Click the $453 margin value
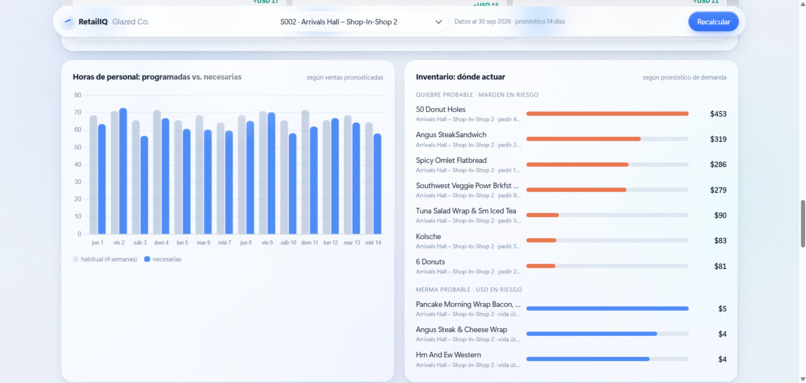 point(718,114)
